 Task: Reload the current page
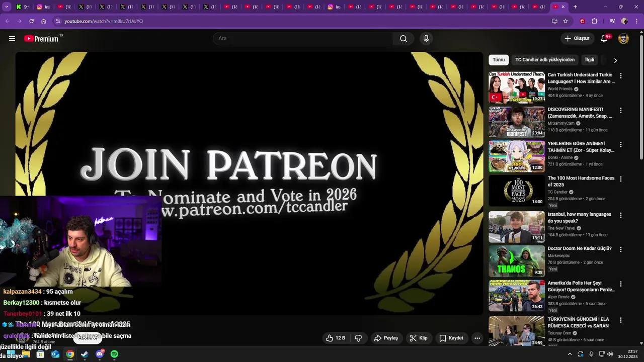31,21
